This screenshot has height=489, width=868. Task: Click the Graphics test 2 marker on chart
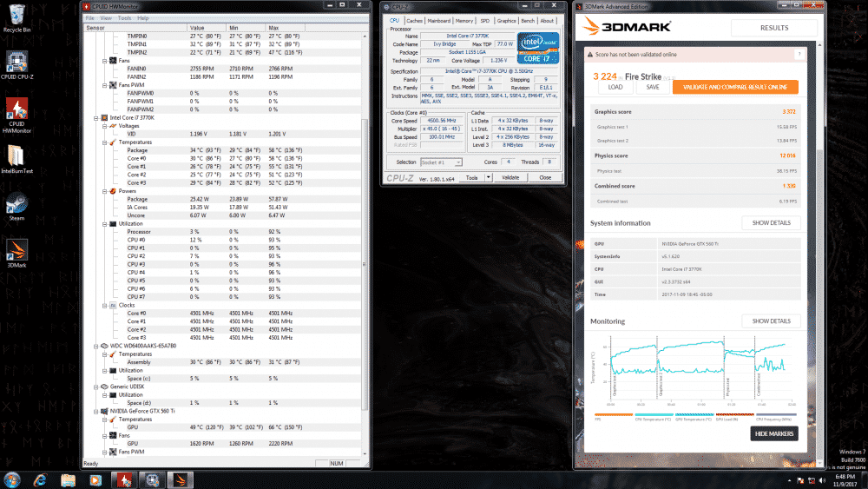pyautogui.click(x=658, y=367)
